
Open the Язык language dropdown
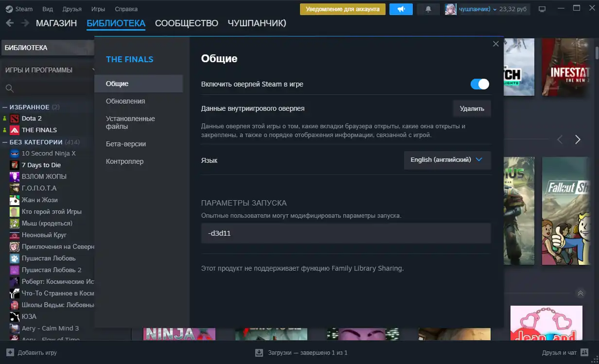point(447,159)
